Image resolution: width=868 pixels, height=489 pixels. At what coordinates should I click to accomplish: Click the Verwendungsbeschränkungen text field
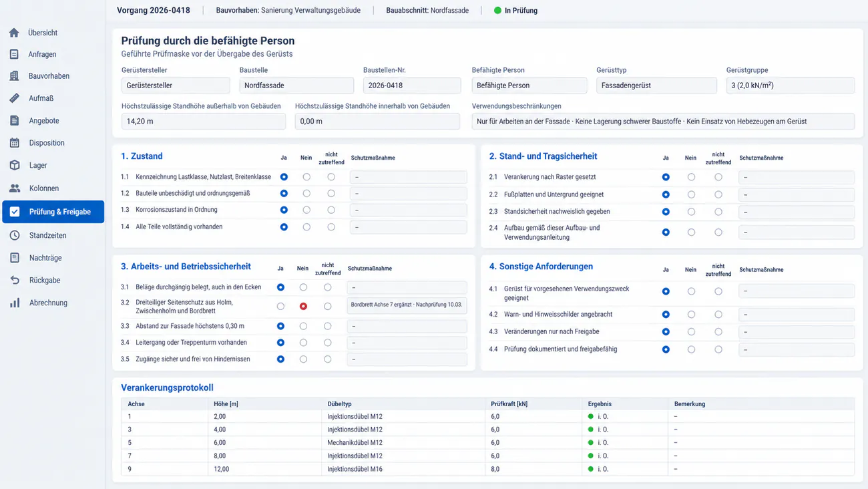[663, 122]
